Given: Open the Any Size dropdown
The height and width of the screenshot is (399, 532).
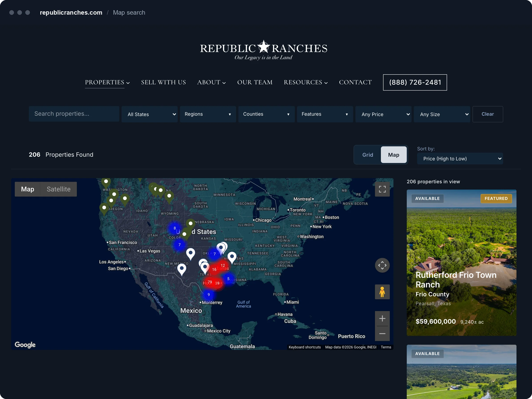Looking at the screenshot, I should click(442, 114).
